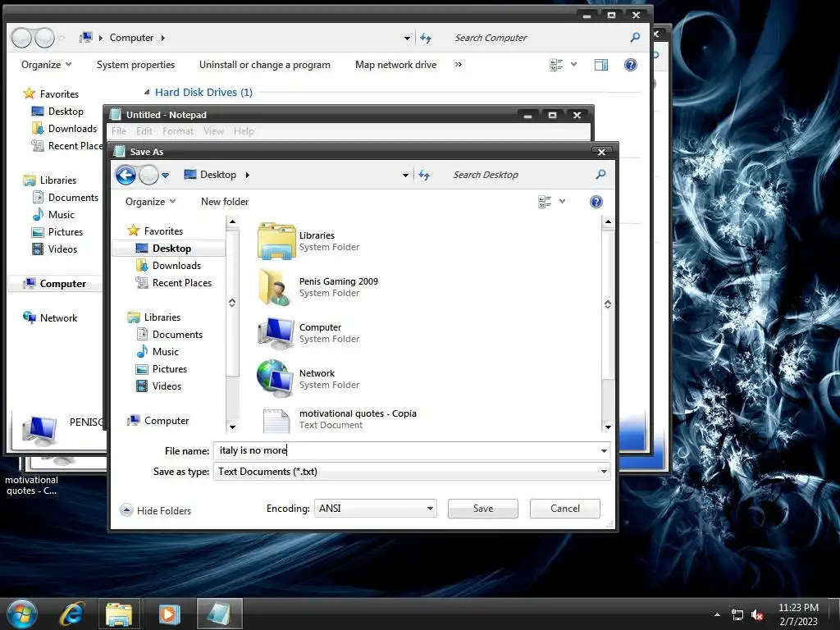Select Desktop in Save As navigation pane
The image size is (840, 630).
point(171,249)
